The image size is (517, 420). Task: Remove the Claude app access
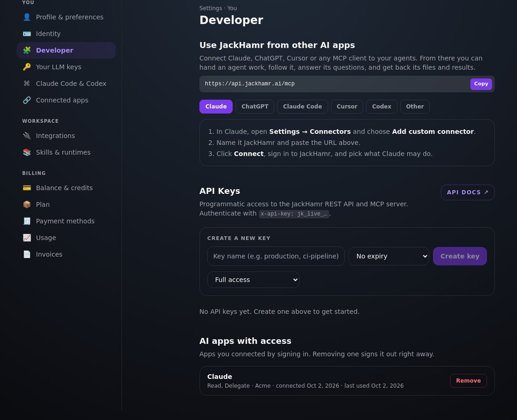coord(468,381)
